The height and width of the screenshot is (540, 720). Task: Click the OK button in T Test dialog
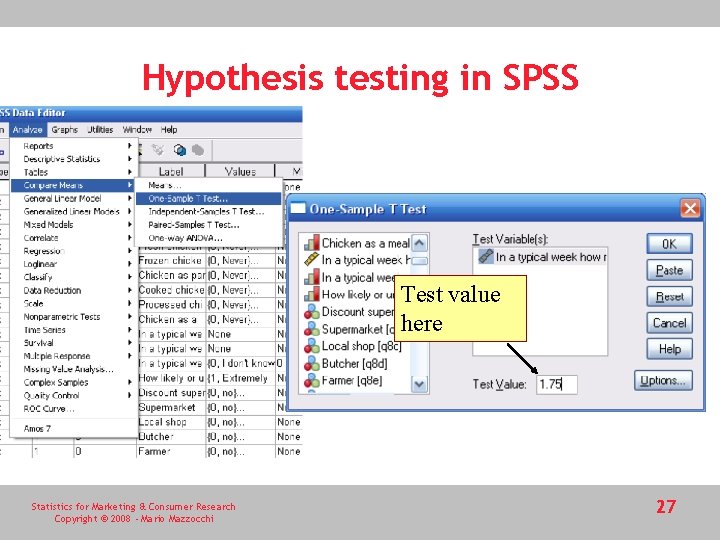[x=669, y=244]
